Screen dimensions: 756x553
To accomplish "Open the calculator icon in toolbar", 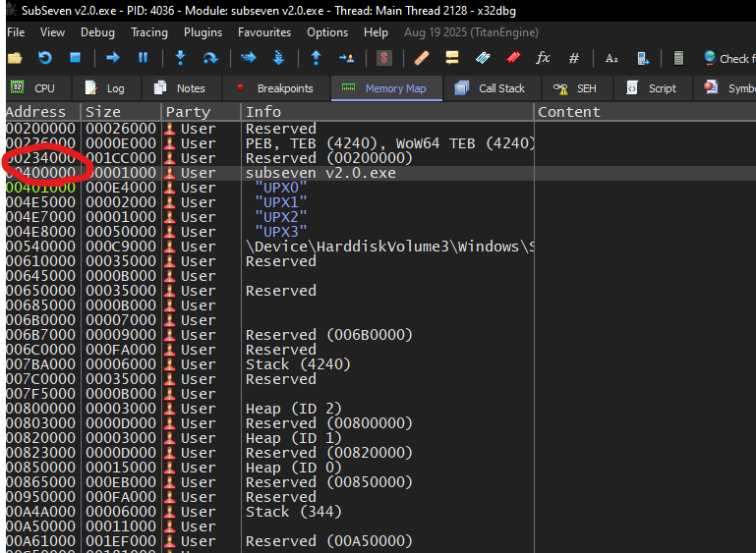I will click(x=678, y=58).
